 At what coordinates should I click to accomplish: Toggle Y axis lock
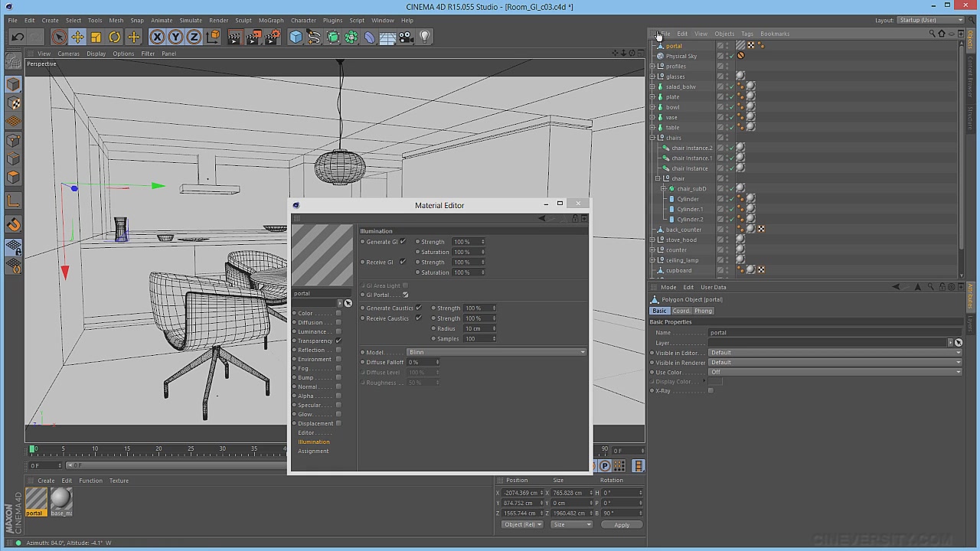coord(175,37)
